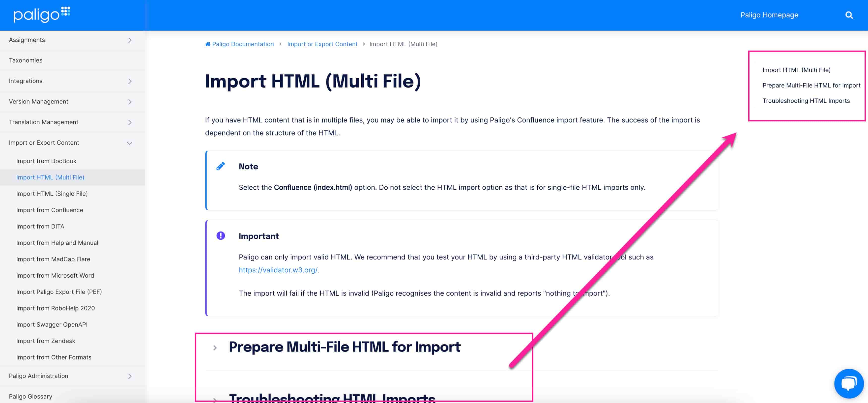Select Import from Confluence in sidebar
The image size is (868, 403).
click(50, 210)
